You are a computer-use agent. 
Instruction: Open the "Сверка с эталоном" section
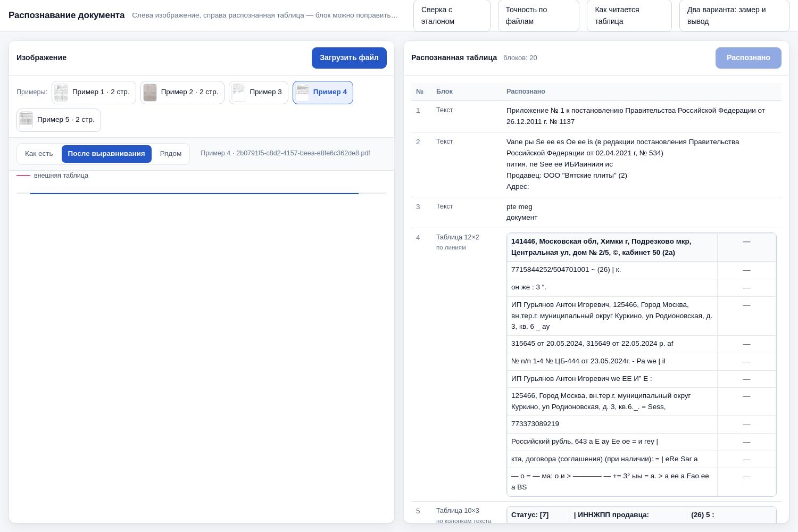click(x=452, y=15)
